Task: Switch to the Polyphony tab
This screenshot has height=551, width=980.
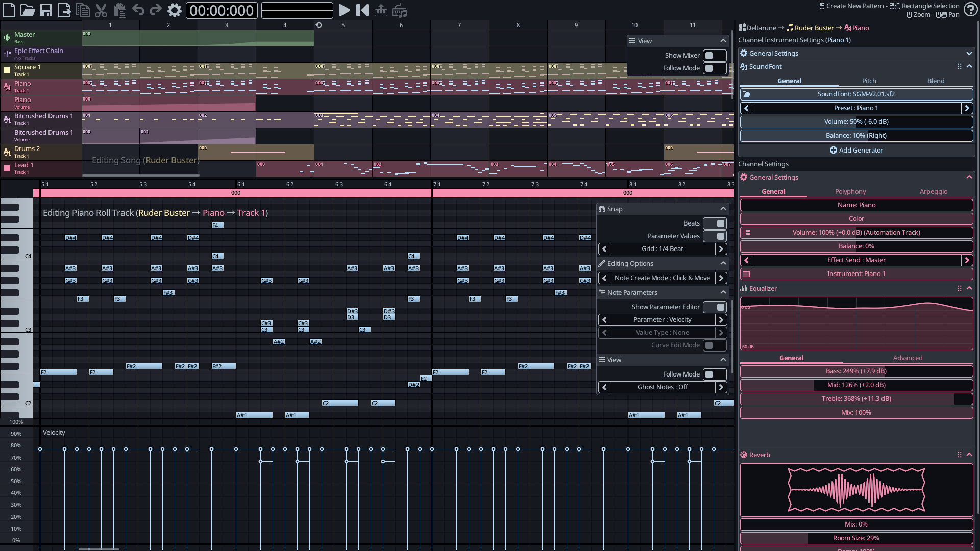Action: (x=850, y=192)
